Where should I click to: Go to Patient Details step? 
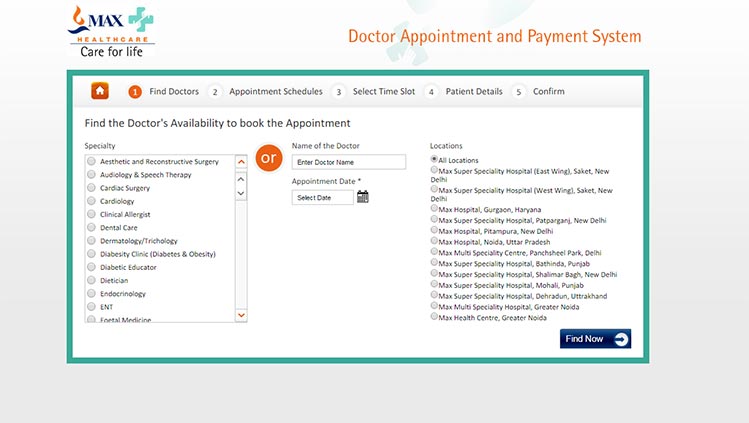point(474,91)
